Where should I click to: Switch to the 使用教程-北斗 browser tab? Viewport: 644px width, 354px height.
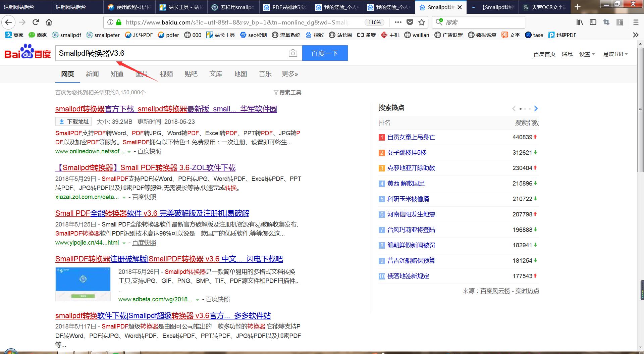tap(130, 7)
